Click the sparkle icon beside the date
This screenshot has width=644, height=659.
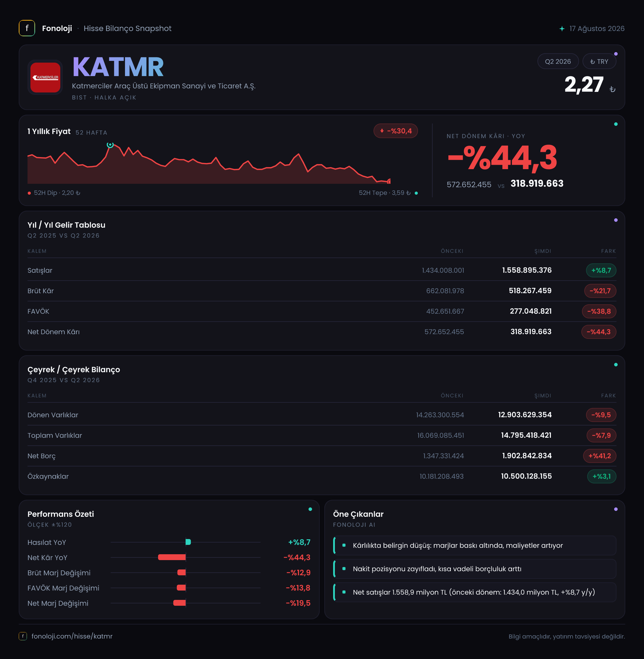pos(562,29)
